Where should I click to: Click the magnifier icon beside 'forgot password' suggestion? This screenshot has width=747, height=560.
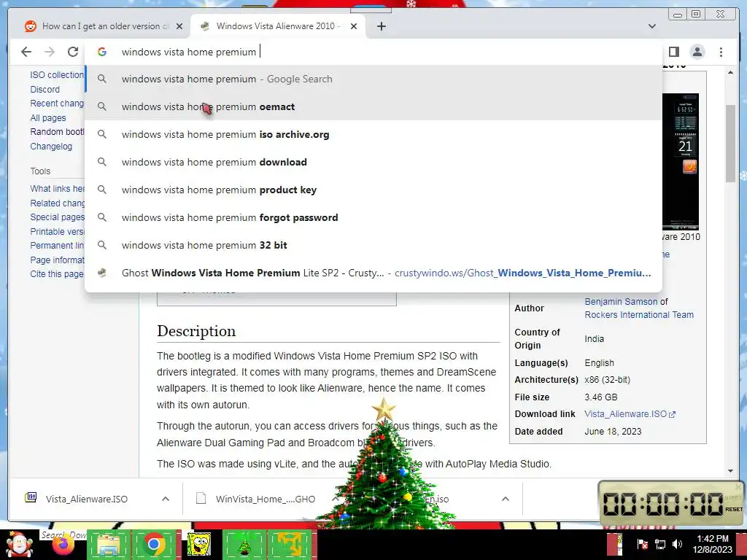(x=102, y=217)
